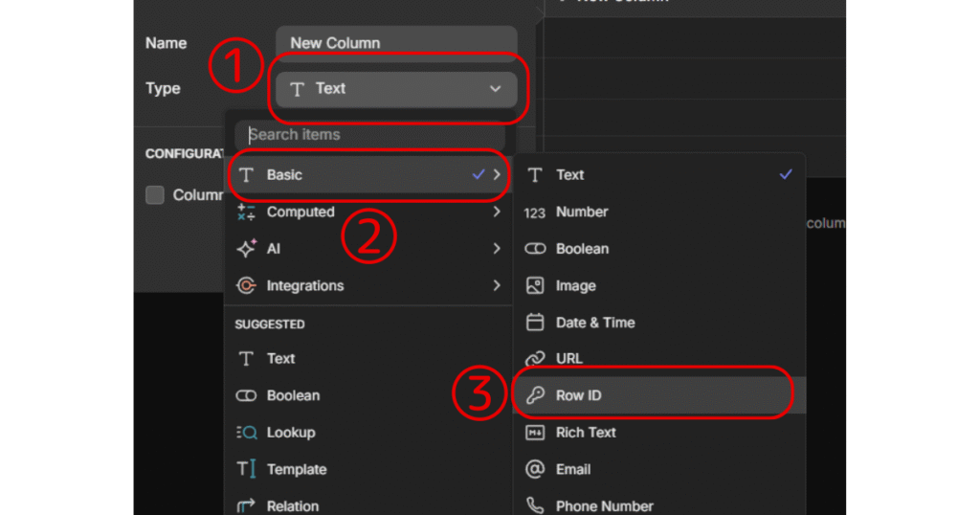Viewport: 980px width, 515px height.
Task: Expand the Computed category submenu
Action: coord(368,212)
